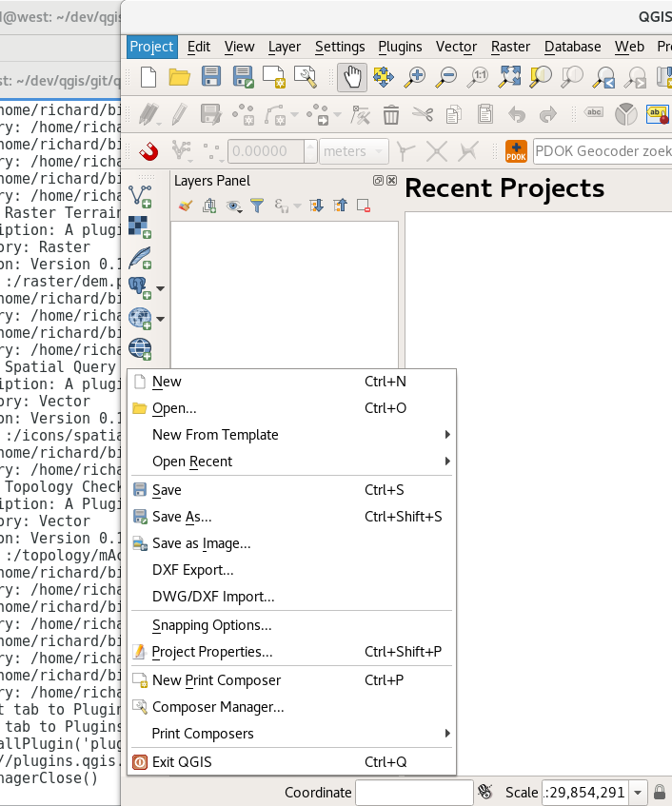The height and width of the screenshot is (806, 672).
Task: Toggle the snapping magnet icon
Action: [x=148, y=150]
